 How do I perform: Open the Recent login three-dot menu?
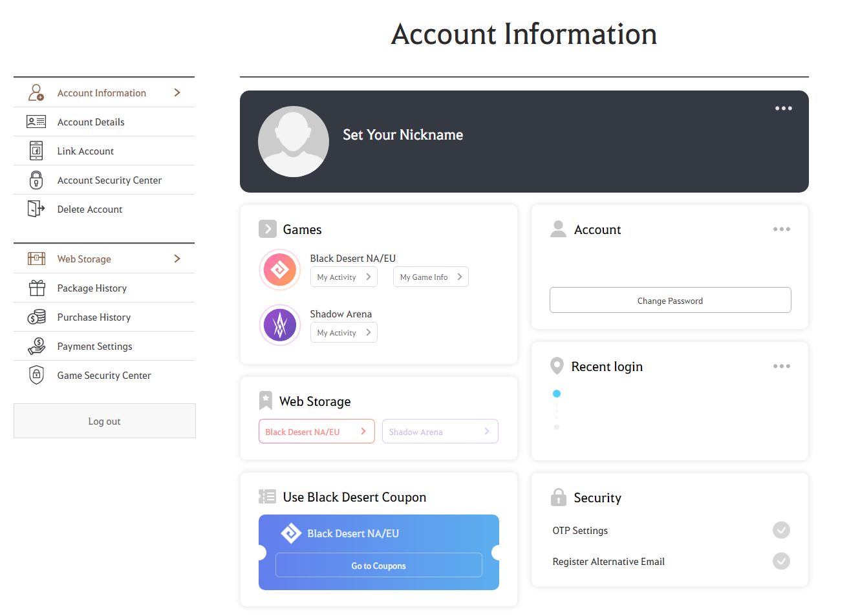[x=782, y=366]
